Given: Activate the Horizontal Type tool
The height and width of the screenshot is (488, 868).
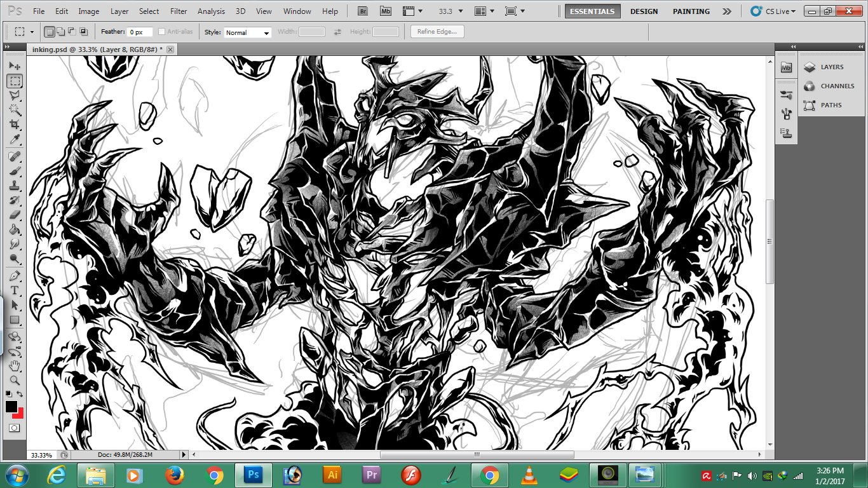Looking at the screenshot, I should pos(15,290).
